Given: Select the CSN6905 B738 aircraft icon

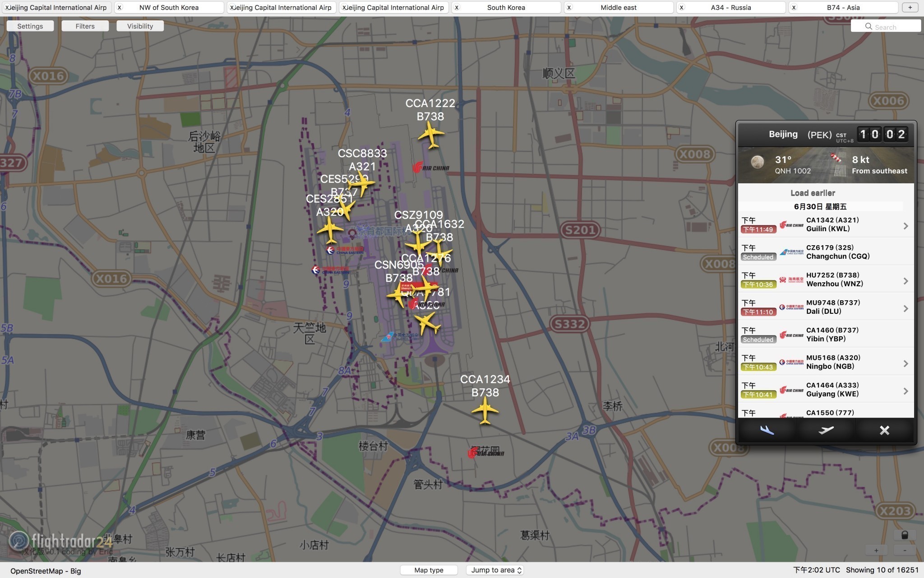Looking at the screenshot, I should pyautogui.click(x=399, y=295).
